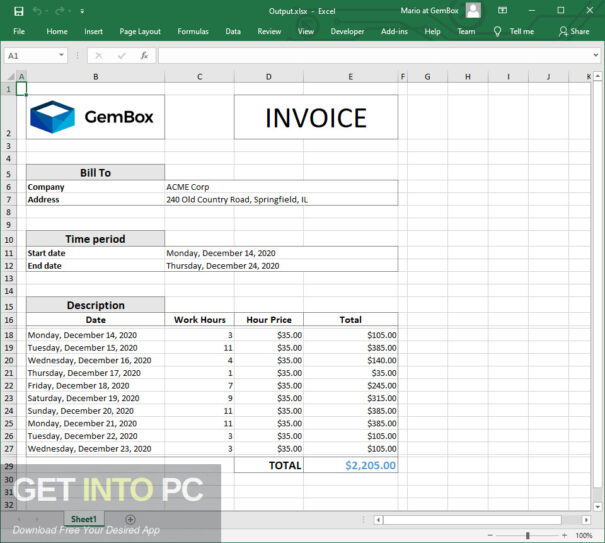This screenshot has width=605, height=543.
Task: Open the Add-ins tab
Action: 394,31
